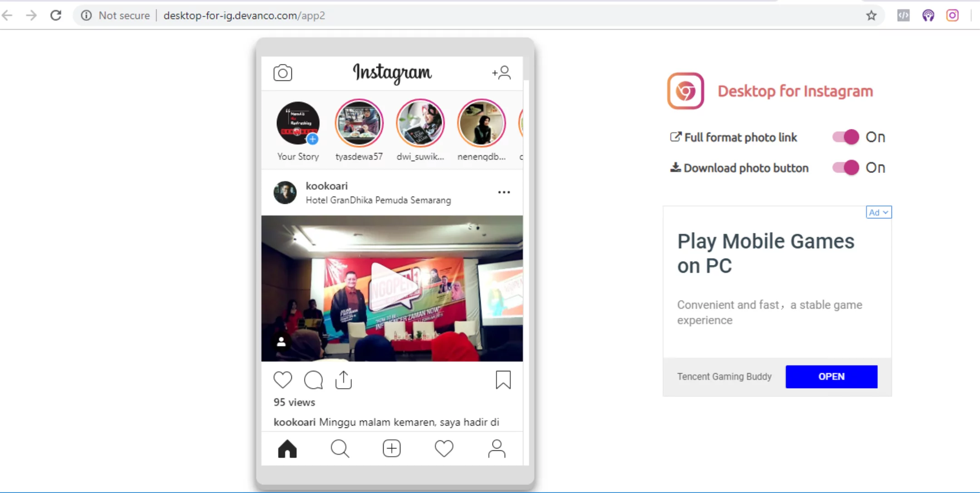Open the post's three-dot options menu

pyautogui.click(x=504, y=192)
